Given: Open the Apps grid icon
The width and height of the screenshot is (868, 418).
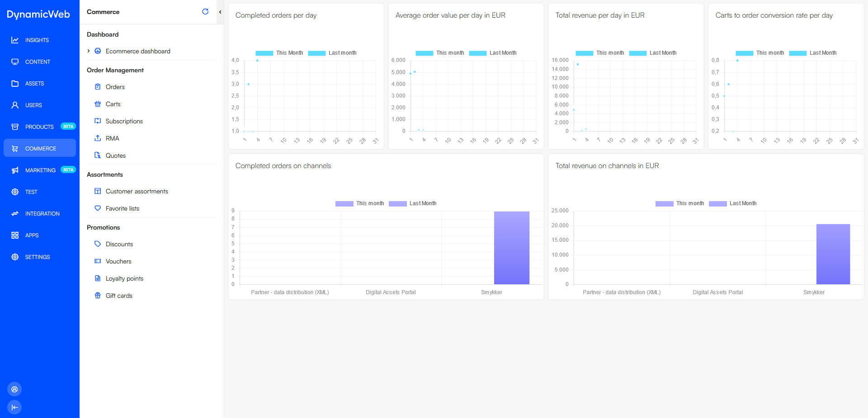Looking at the screenshot, I should 15,235.
